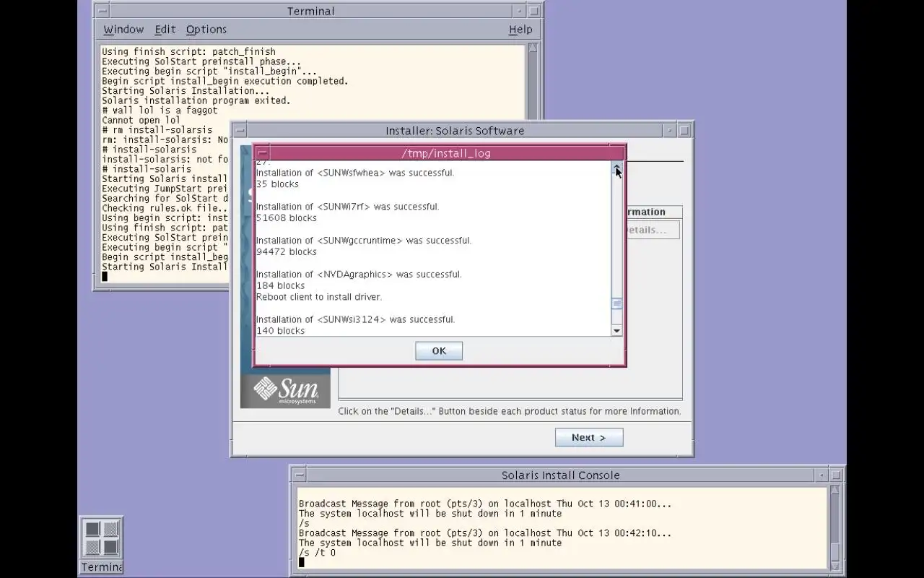The height and width of the screenshot is (578, 924).
Task: Click the "/s /t 0" console line
Action: click(317, 553)
